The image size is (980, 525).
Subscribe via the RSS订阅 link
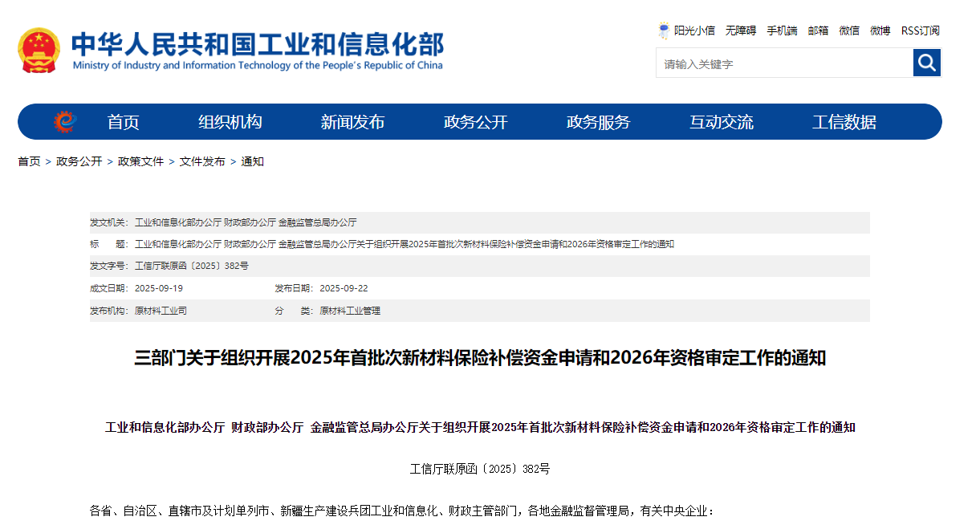(x=920, y=31)
